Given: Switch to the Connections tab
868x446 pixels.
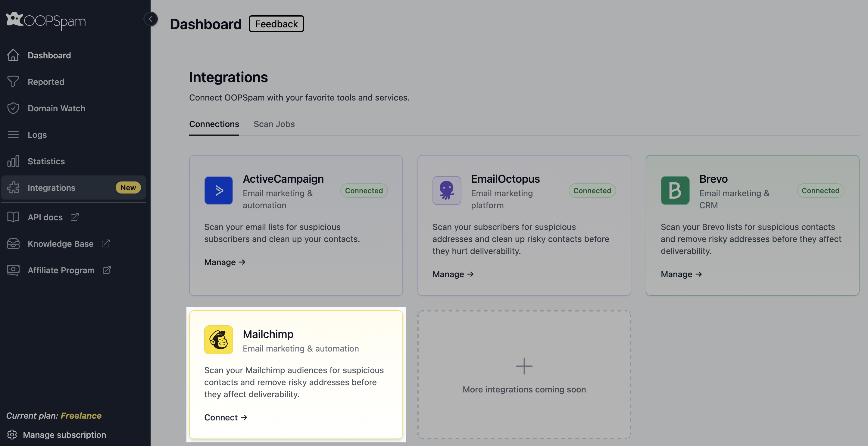Looking at the screenshot, I should click(x=214, y=124).
